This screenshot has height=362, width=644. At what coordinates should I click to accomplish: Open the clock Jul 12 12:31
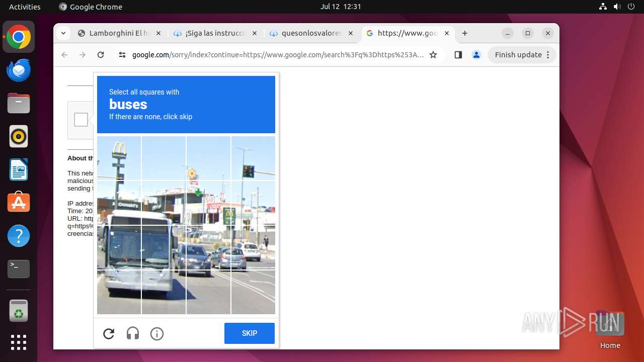(341, 7)
